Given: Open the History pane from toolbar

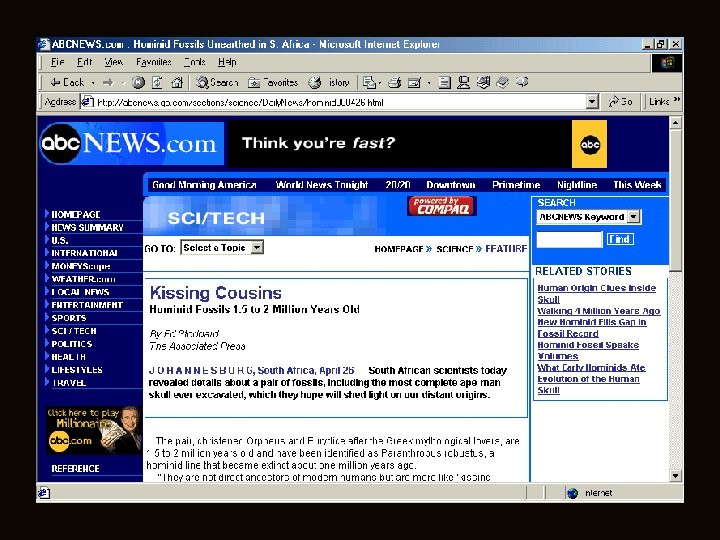Looking at the screenshot, I should 329,83.
